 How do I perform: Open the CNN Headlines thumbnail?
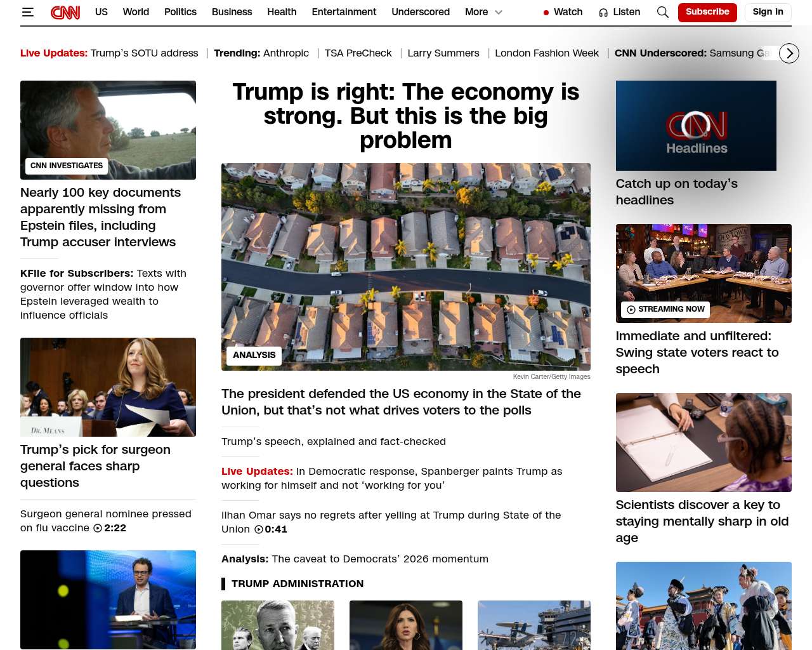coord(696,126)
